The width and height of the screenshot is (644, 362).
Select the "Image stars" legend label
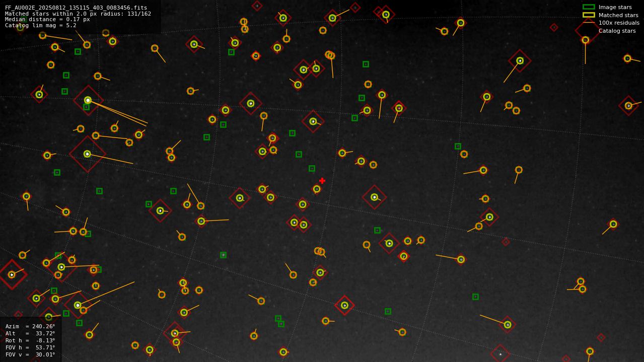[615, 7]
